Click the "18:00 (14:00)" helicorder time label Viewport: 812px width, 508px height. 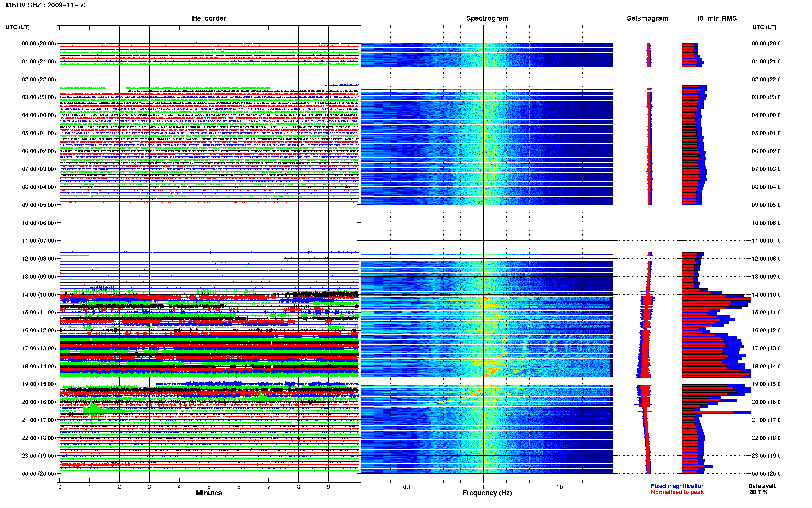pyautogui.click(x=39, y=366)
